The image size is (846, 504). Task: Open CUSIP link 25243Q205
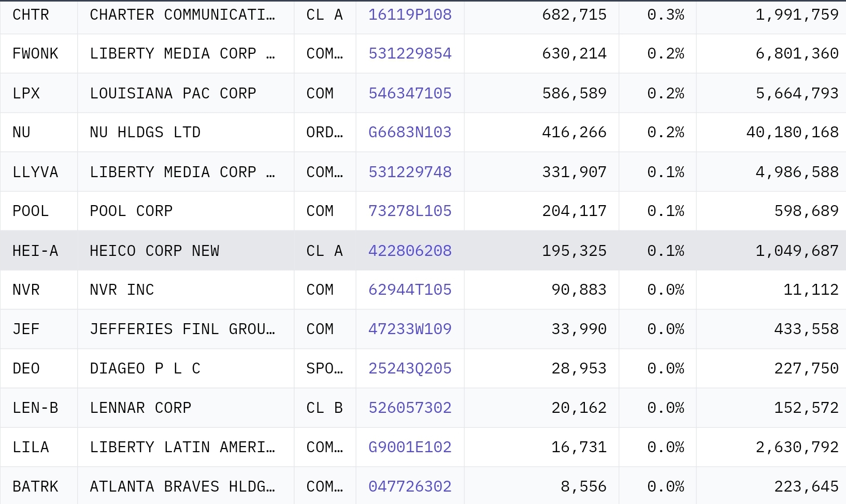[x=410, y=368]
